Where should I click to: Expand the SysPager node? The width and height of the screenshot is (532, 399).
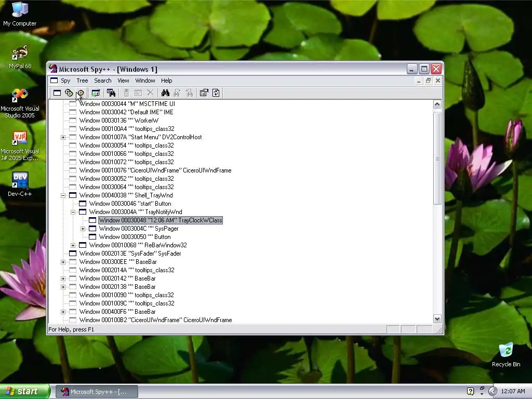[83, 229]
